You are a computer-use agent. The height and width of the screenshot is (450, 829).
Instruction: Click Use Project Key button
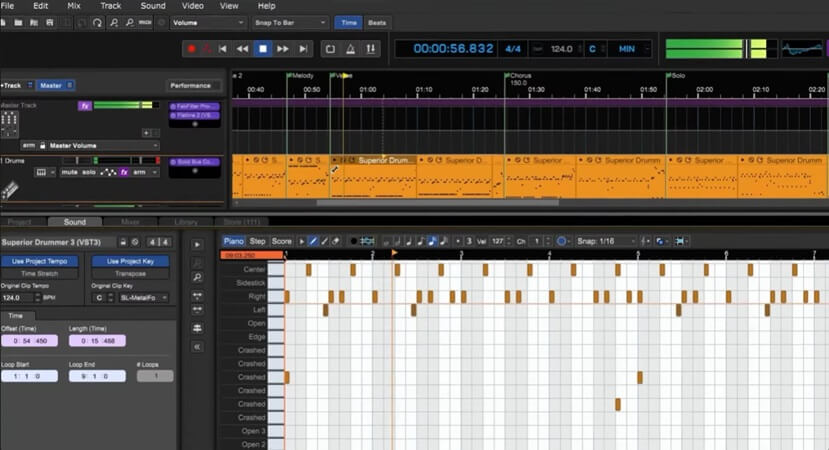tap(131, 261)
